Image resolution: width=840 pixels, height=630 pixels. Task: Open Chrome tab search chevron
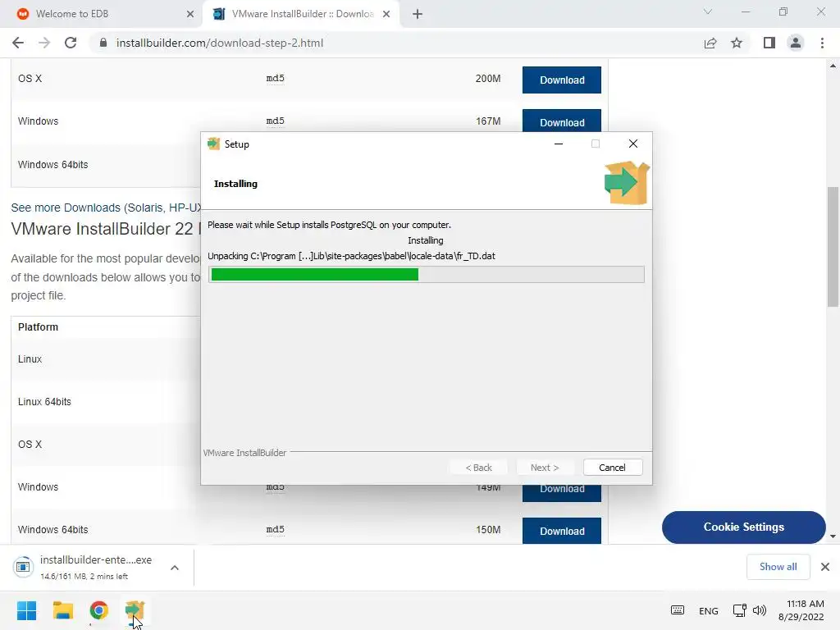[x=708, y=11]
